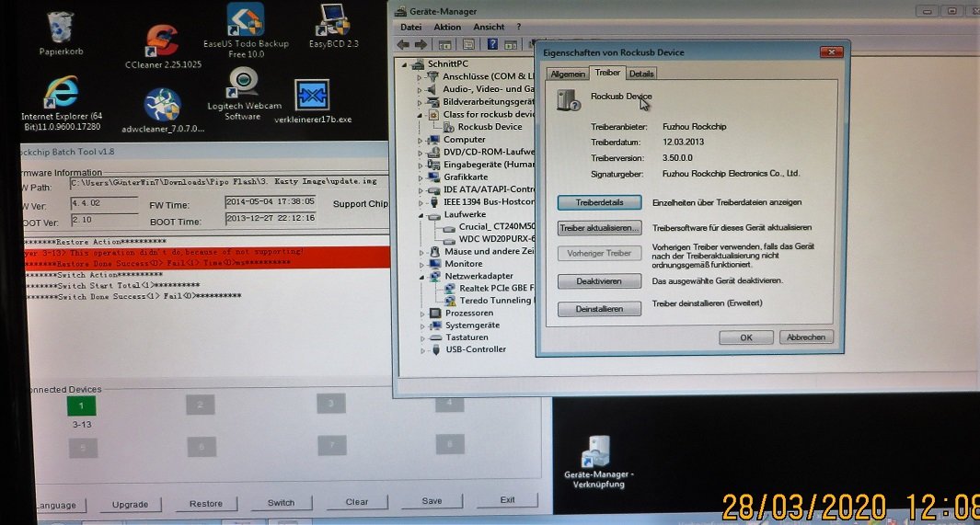Confirm dialog with OK button
The image size is (980, 525).
pyautogui.click(x=746, y=337)
